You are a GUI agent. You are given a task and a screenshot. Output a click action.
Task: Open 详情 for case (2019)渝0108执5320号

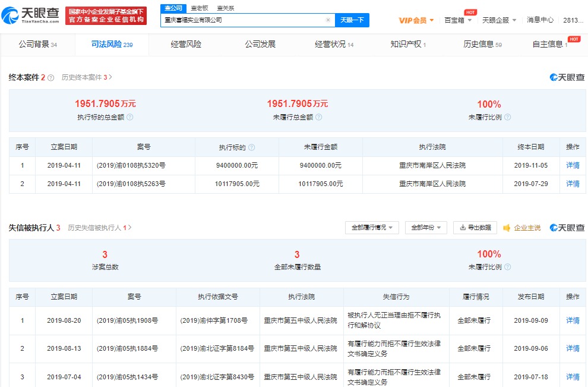(573, 166)
